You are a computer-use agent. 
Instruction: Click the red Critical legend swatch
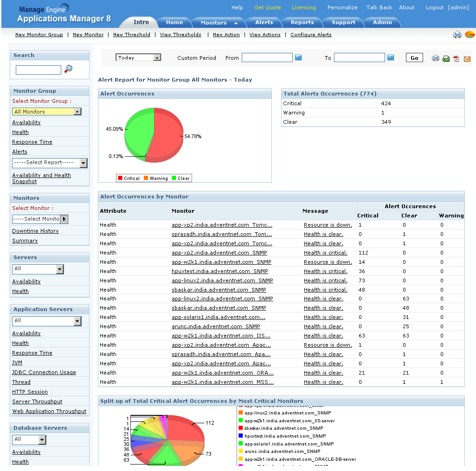click(120, 178)
